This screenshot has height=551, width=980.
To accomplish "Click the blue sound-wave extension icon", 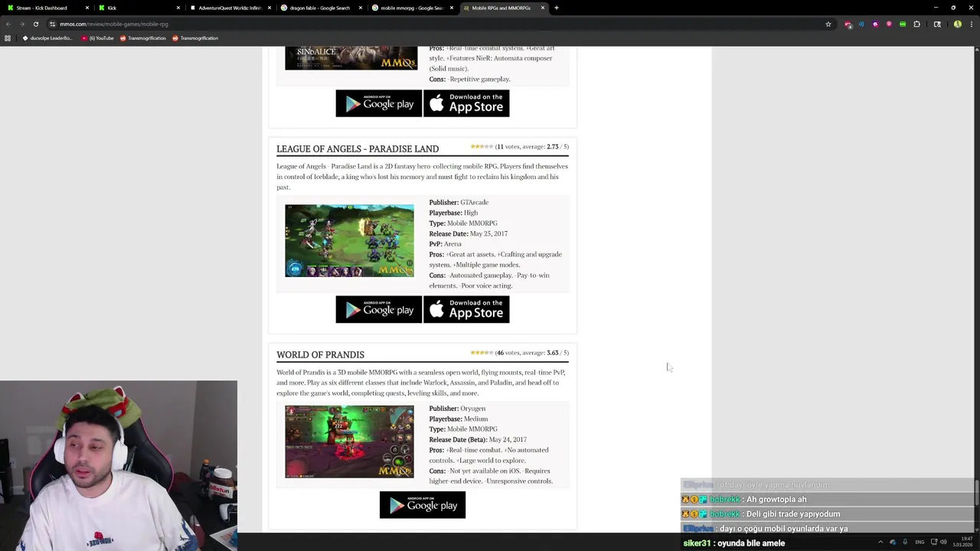I will [x=861, y=24].
